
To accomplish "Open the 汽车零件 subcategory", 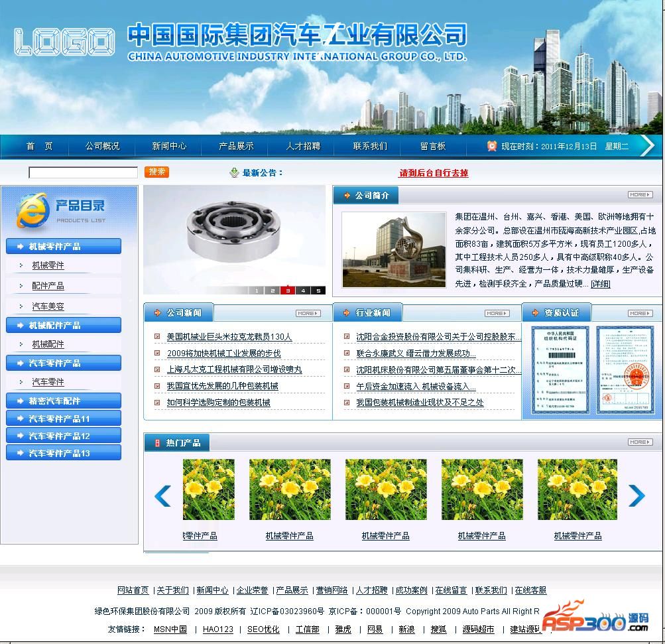I will pos(48,381).
